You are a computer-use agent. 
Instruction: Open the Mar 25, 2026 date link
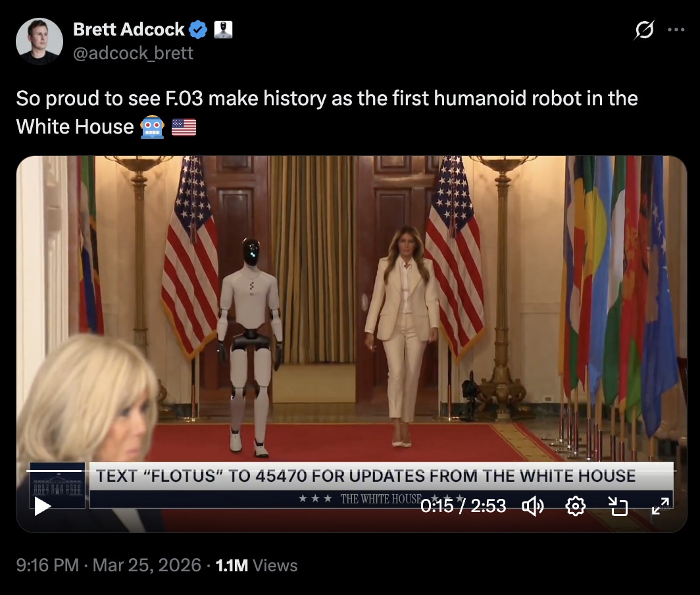pos(147,565)
